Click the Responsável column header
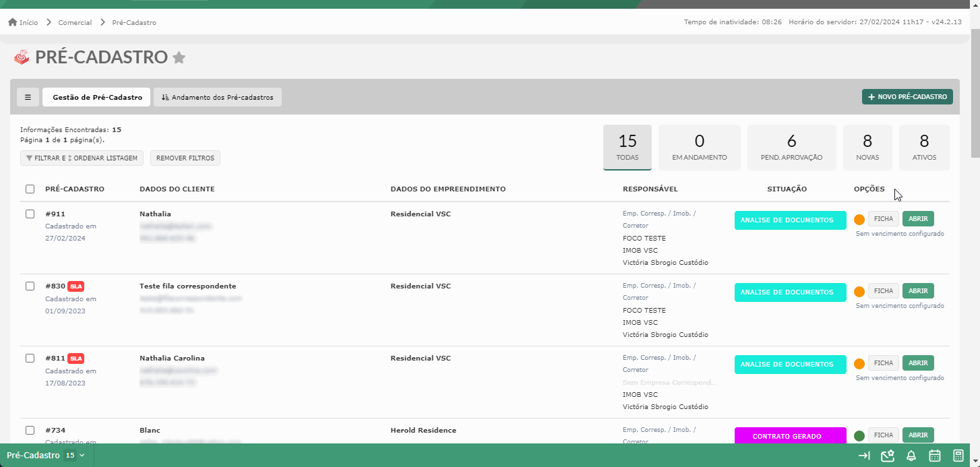980x467 pixels. point(650,189)
